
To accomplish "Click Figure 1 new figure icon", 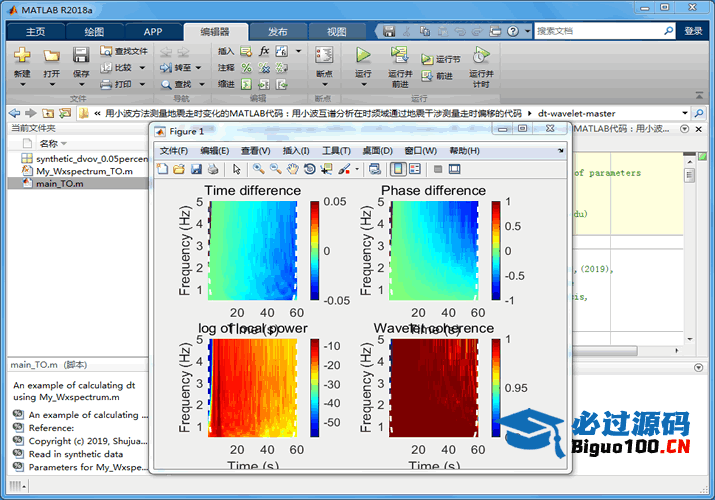I will pos(162,169).
